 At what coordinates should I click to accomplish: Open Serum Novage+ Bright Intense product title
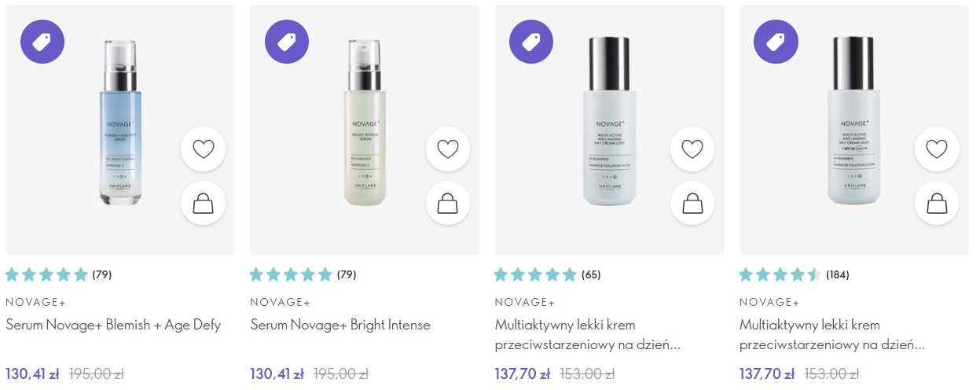click(340, 325)
